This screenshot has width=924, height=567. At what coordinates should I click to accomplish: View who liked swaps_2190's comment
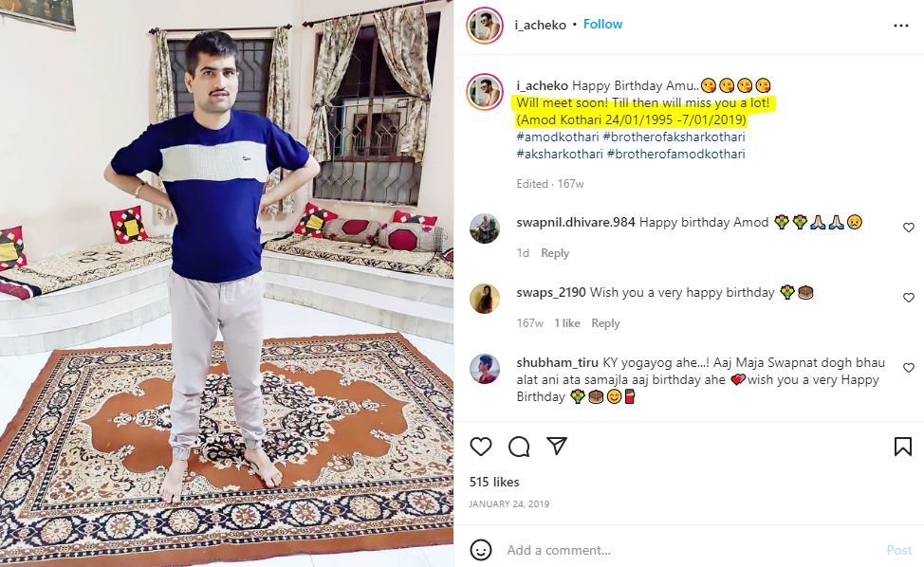tap(567, 323)
